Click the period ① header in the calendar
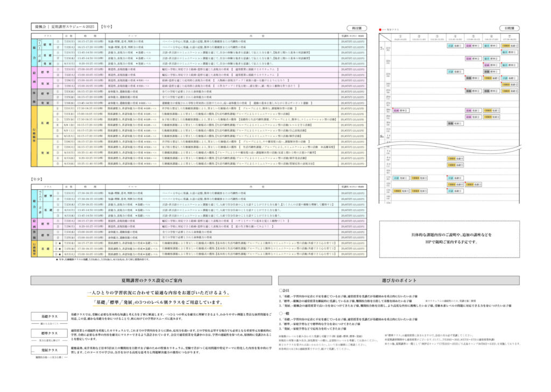The image size is (551, 392). coord(400,37)
